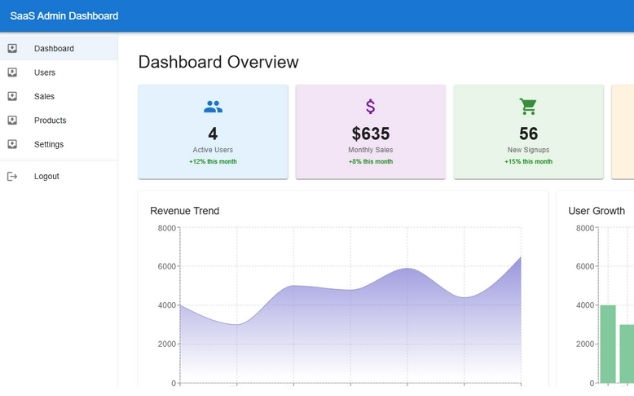Screen dimensions: 634x396
Task: Click the Monthly Sales label
Action: pyautogui.click(x=371, y=150)
